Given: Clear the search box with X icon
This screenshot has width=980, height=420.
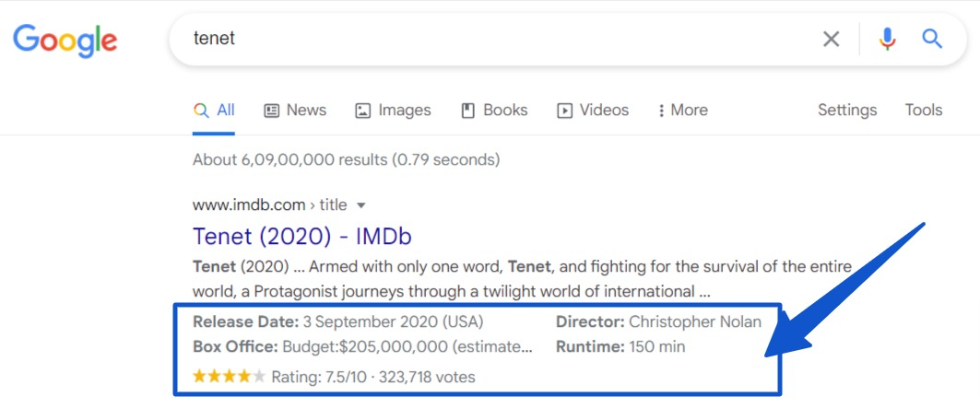Looking at the screenshot, I should coord(831,40).
